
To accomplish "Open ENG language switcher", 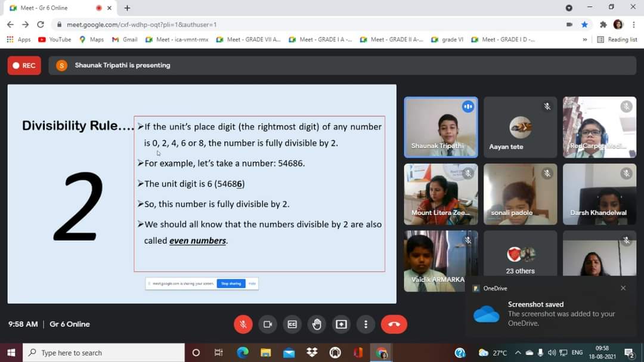I will [x=577, y=352].
